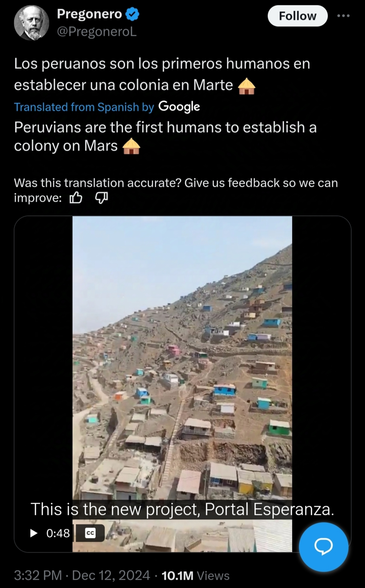Open the three-dot more options menu
This screenshot has width=365, height=588.
point(343,16)
